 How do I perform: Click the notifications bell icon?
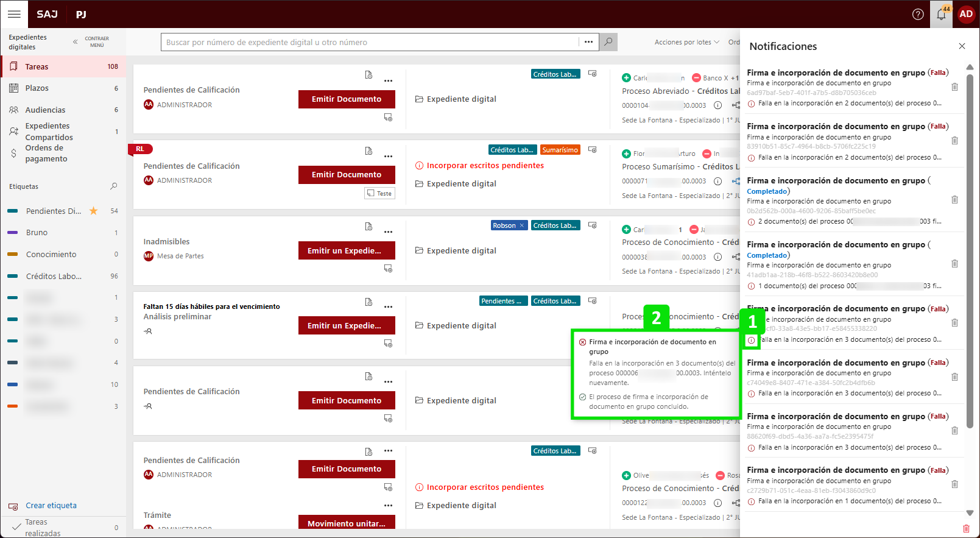942,14
